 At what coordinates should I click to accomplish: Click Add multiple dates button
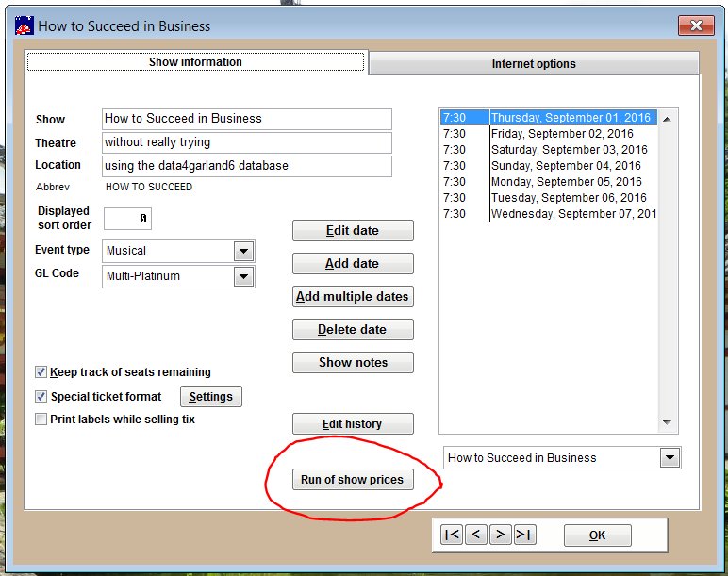tap(353, 296)
